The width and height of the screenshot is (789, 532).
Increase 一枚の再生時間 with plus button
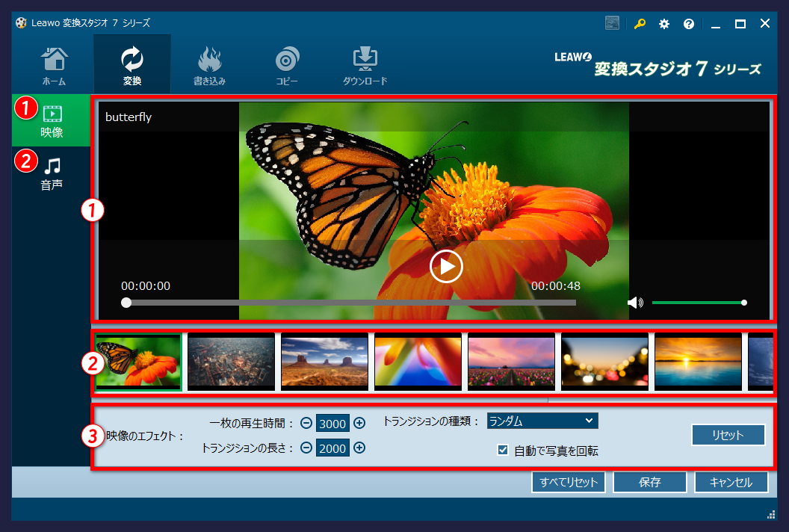tap(359, 423)
